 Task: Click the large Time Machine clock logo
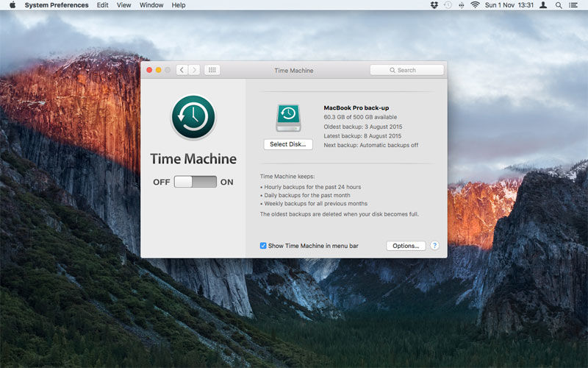pyautogui.click(x=193, y=117)
